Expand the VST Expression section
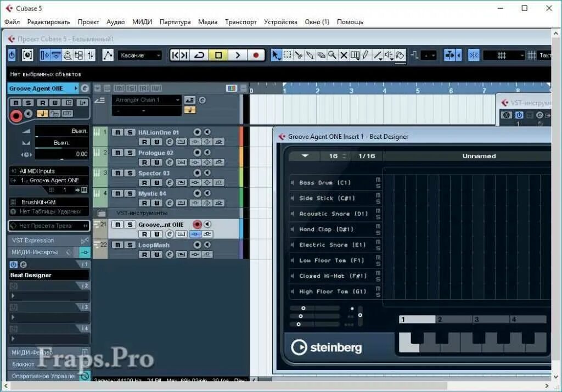Screen dimensions: 562x392 tap(49, 240)
